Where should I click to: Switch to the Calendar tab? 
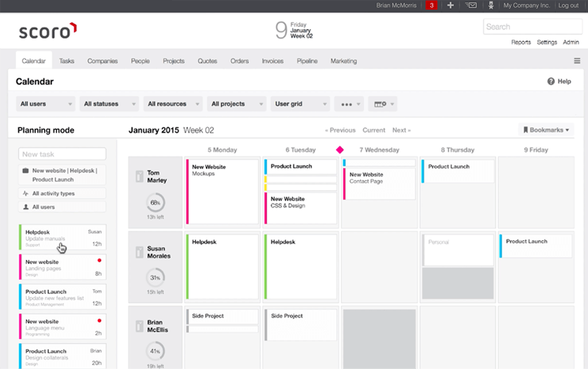[x=34, y=61]
